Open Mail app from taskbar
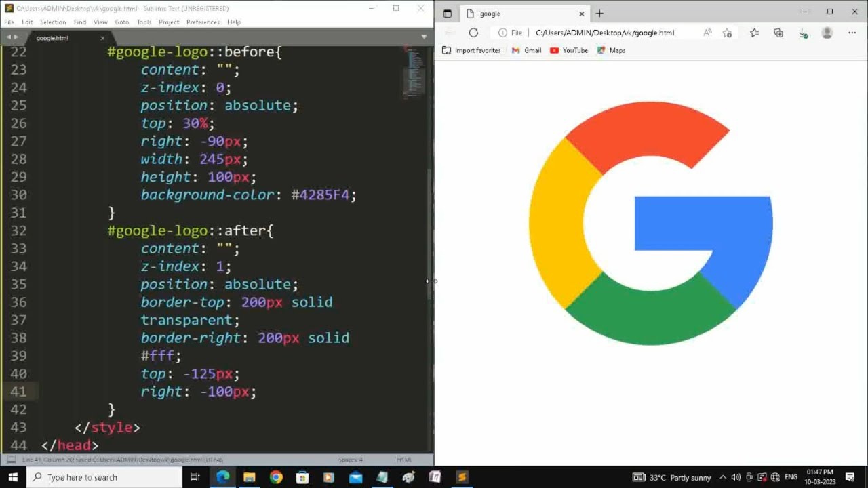Image resolution: width=868 pixels, height=488 pixels. (355, 477)
